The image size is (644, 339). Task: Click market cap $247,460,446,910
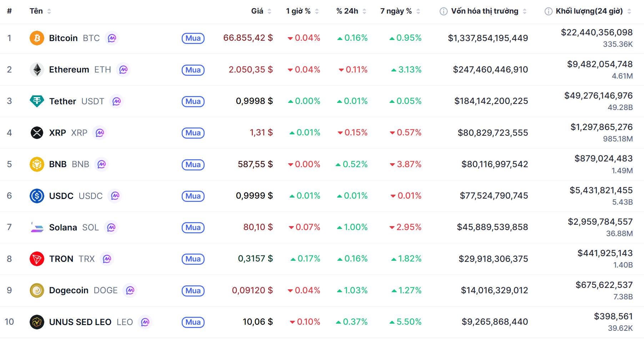490,70
